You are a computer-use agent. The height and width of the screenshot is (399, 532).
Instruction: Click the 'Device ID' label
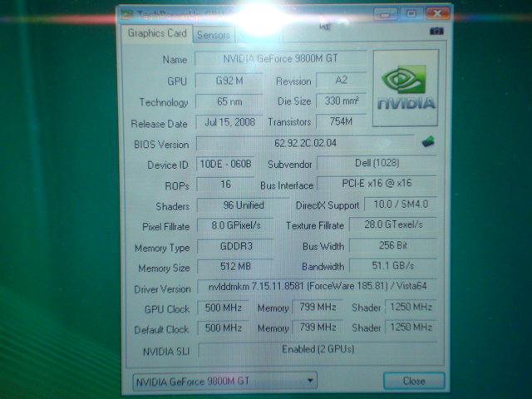coord(168,165)
